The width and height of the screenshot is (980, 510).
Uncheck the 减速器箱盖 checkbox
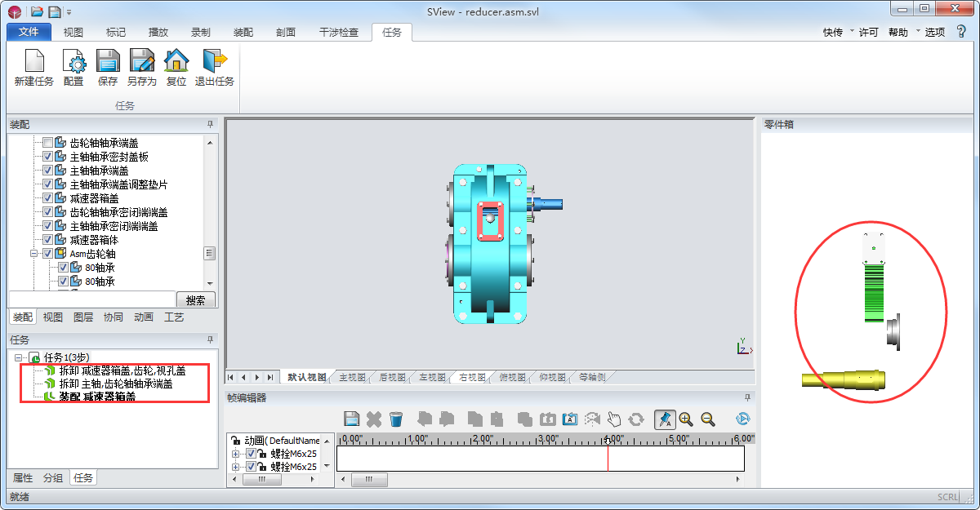[x=48, y=198]
